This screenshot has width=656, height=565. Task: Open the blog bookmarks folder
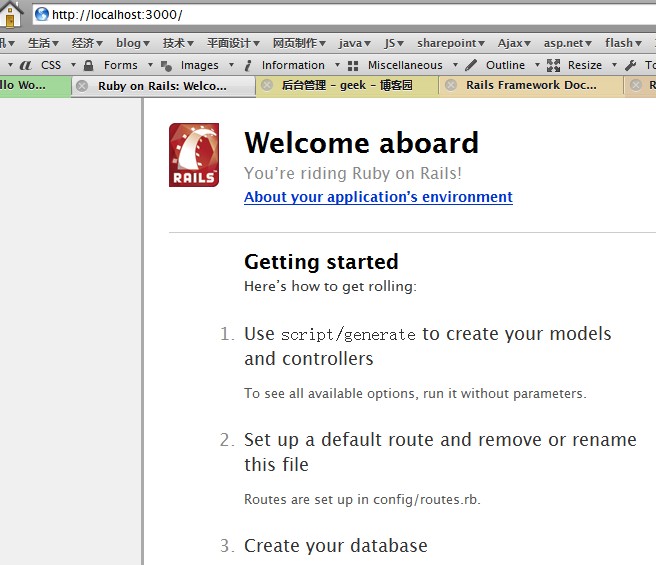[x=133, y=43]
